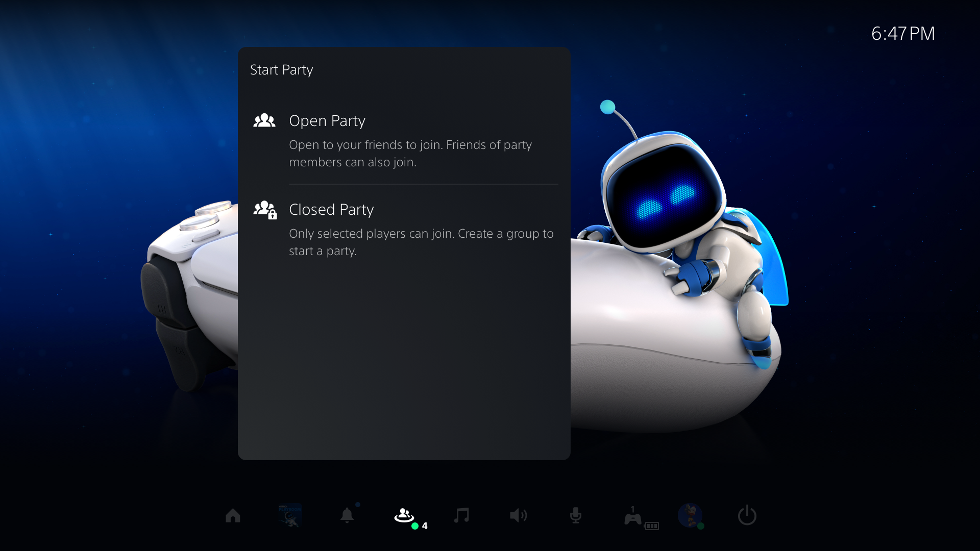Open the Game Library icon
980x551 pixels.
(x=290, y=516)
